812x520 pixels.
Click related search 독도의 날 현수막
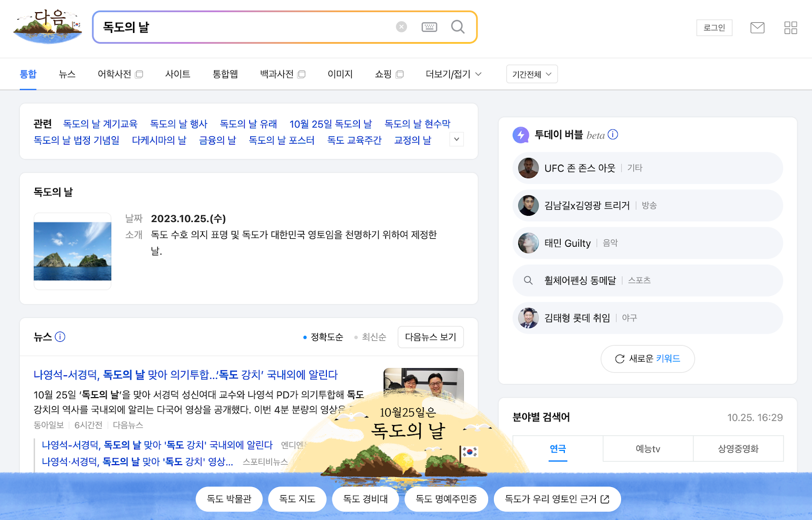(418, 123)
